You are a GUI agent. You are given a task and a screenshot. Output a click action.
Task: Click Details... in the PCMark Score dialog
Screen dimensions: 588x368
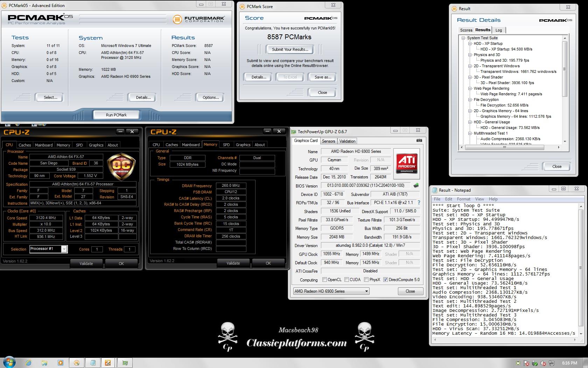(259, 77)
